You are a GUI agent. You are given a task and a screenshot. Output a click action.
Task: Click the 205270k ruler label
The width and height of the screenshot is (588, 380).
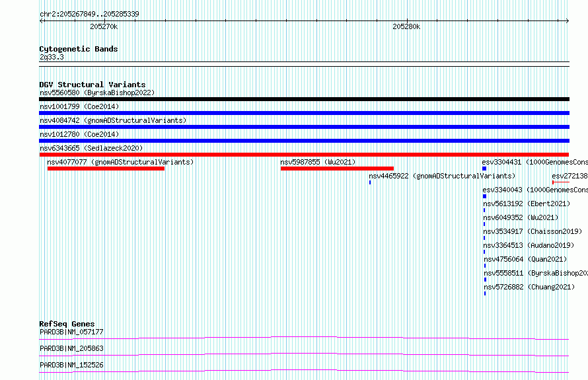click(x=104, y=26)
